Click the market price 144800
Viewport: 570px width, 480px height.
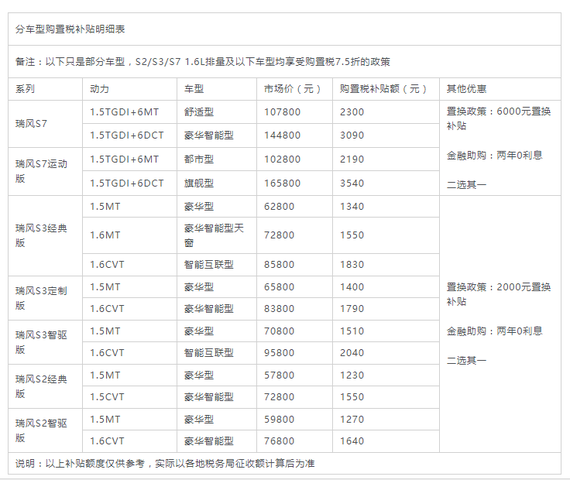(x=282, y=135)
